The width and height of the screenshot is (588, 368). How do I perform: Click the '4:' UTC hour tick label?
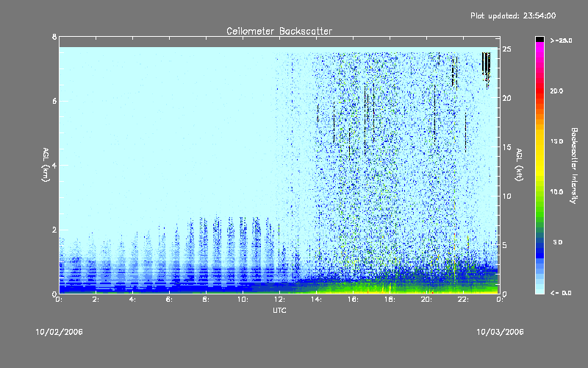tap(133, 300)
